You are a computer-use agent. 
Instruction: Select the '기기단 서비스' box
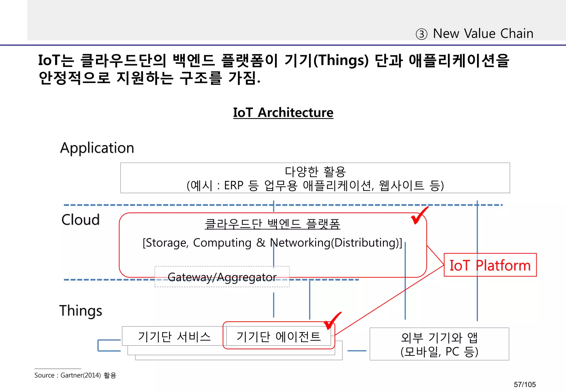point(174,336)
